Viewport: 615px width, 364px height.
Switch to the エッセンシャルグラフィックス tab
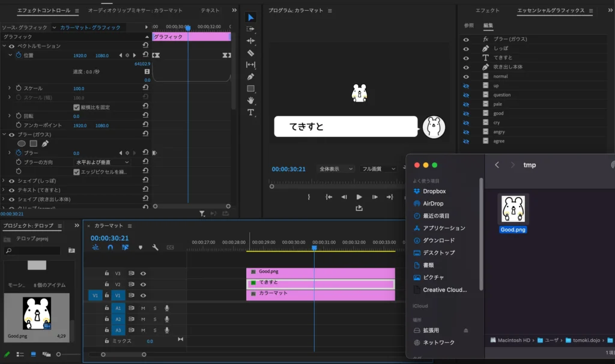tap(551, 11)
